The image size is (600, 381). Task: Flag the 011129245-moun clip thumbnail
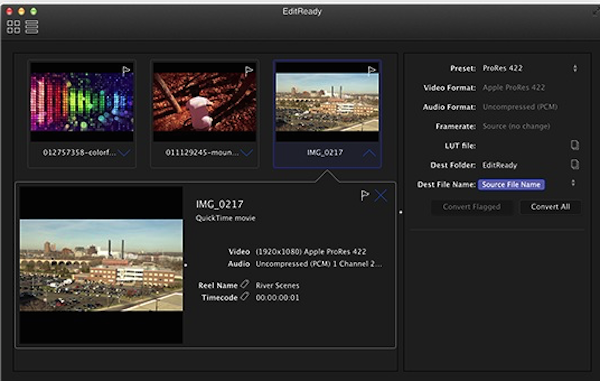coord(249,71)
